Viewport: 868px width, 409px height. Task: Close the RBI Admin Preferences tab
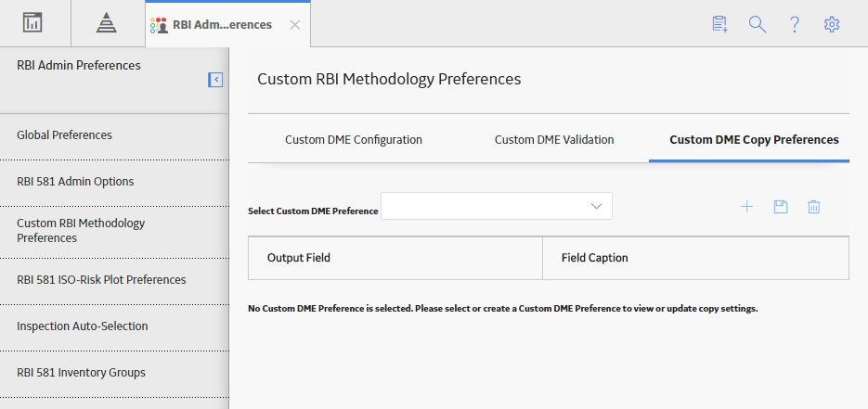point(295,25)
